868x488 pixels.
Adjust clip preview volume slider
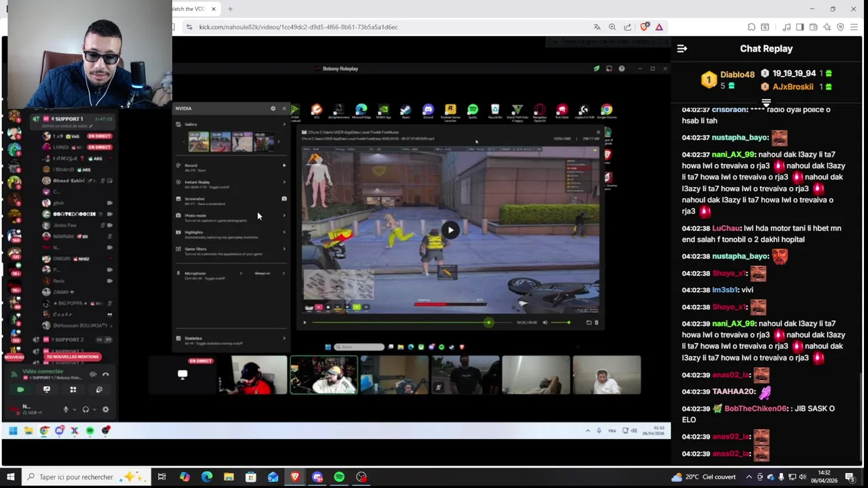point(561,323)
